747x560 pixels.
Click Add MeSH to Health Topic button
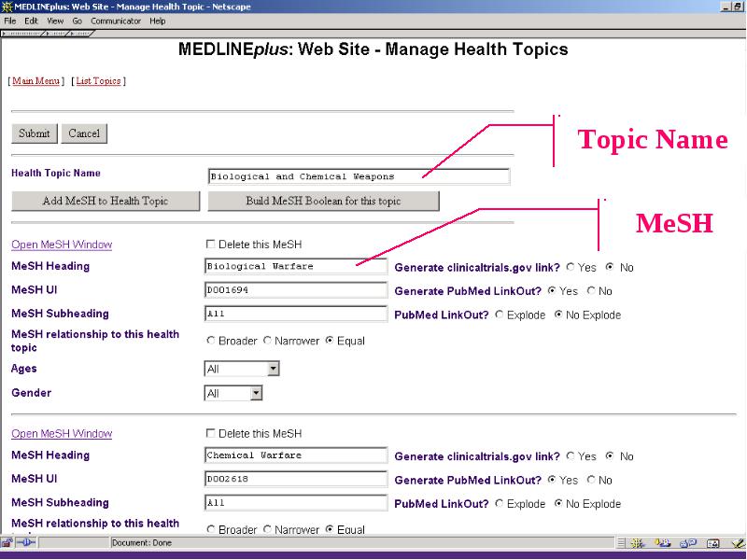tap(106, 201)
